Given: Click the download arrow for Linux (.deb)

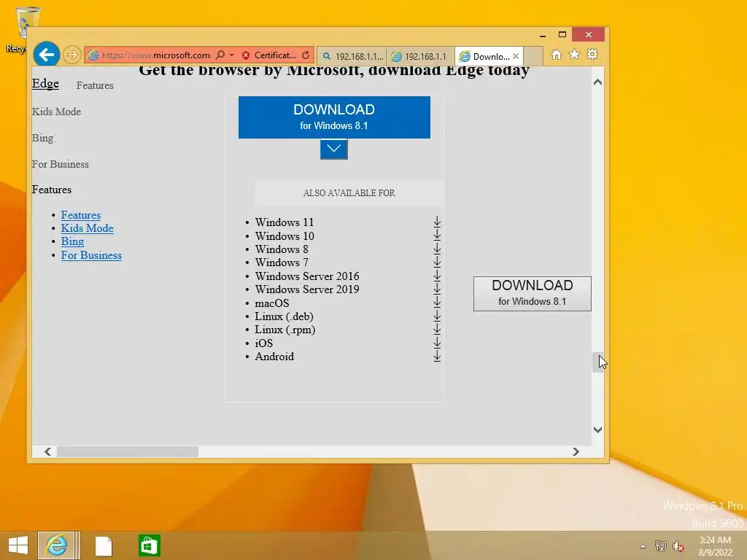Looking at the screenshot, I should (x=437, y=315).
